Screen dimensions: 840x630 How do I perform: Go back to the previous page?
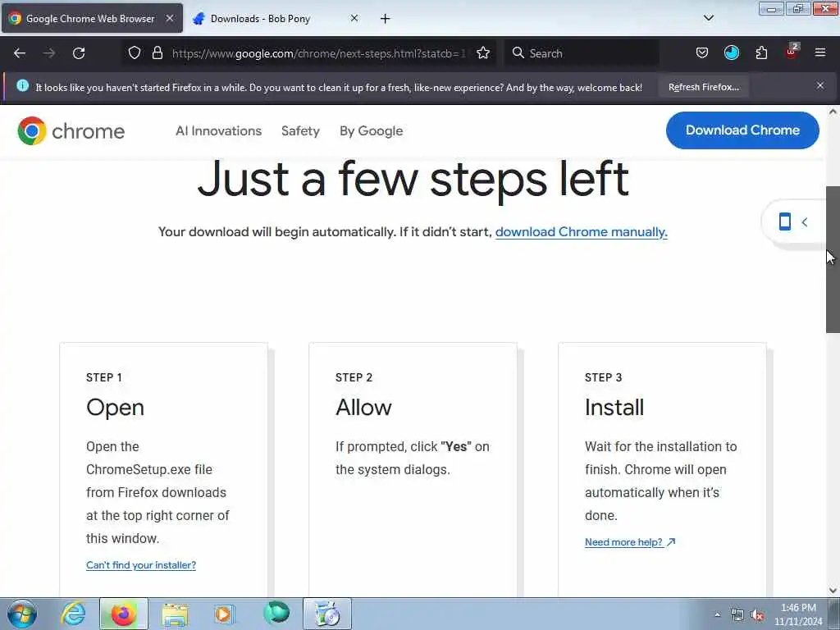(x=20, y=53)
